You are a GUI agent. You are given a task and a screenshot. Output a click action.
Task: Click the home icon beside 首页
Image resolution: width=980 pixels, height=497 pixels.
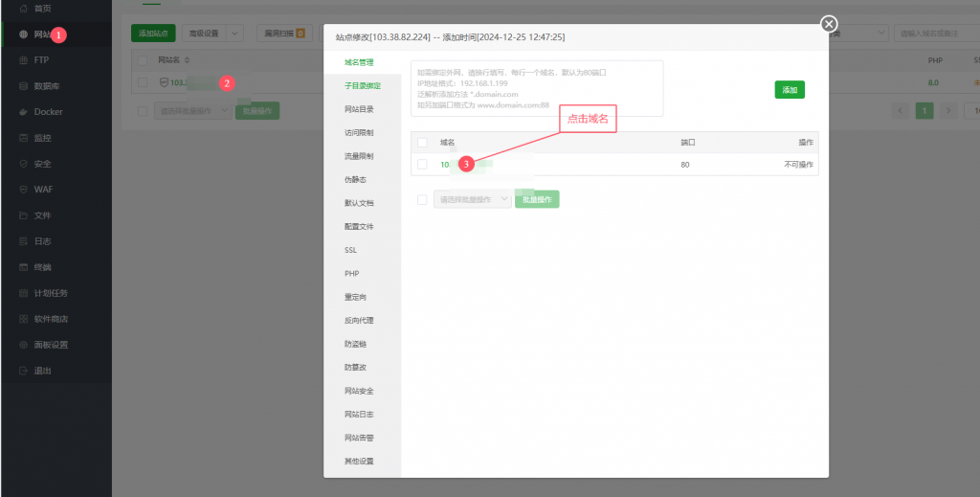pyautogui.click(x=24, y=9)
